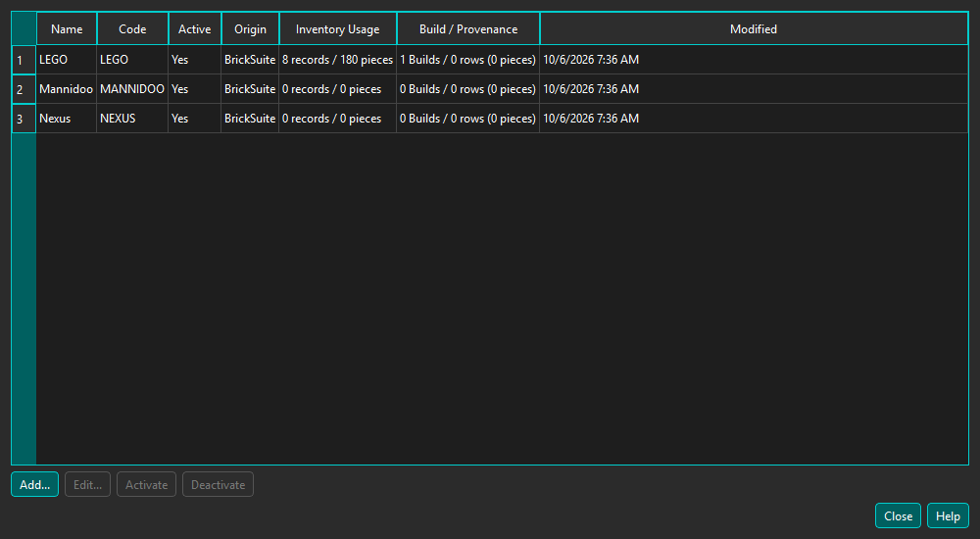Select the Mannidoo name cell
Viewport: 980px width, 539px height.
67,89
